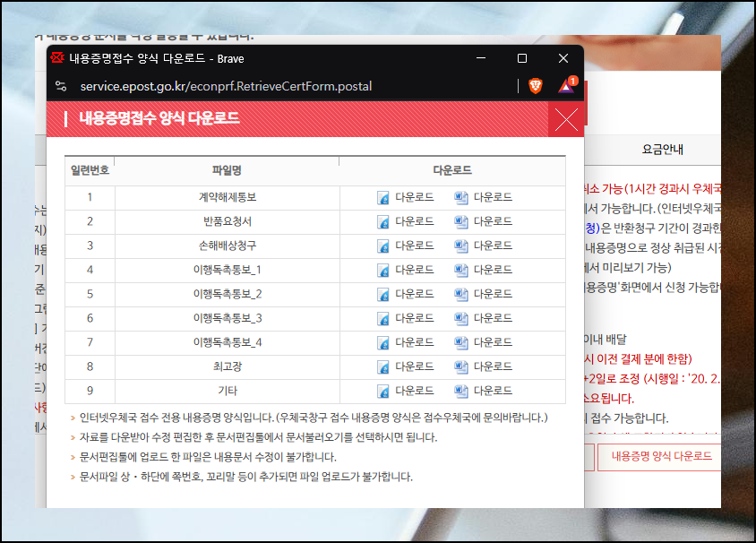Download Word file for 이행독촉통보_4
The image size is (756, 543).
coord(483,342)
